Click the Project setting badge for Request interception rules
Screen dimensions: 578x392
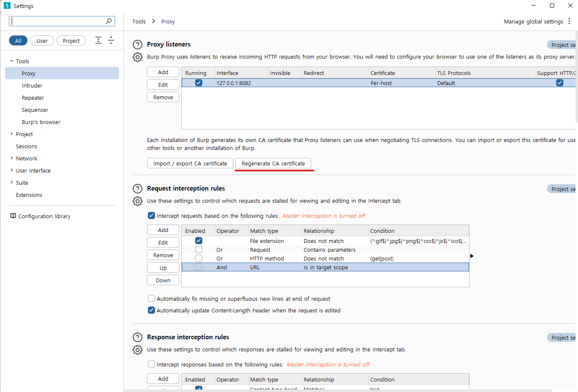tap(562, 189)
